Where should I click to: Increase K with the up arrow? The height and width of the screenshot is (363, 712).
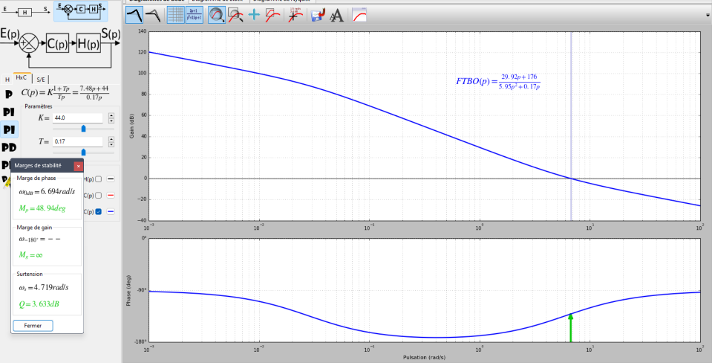[111, 115]
